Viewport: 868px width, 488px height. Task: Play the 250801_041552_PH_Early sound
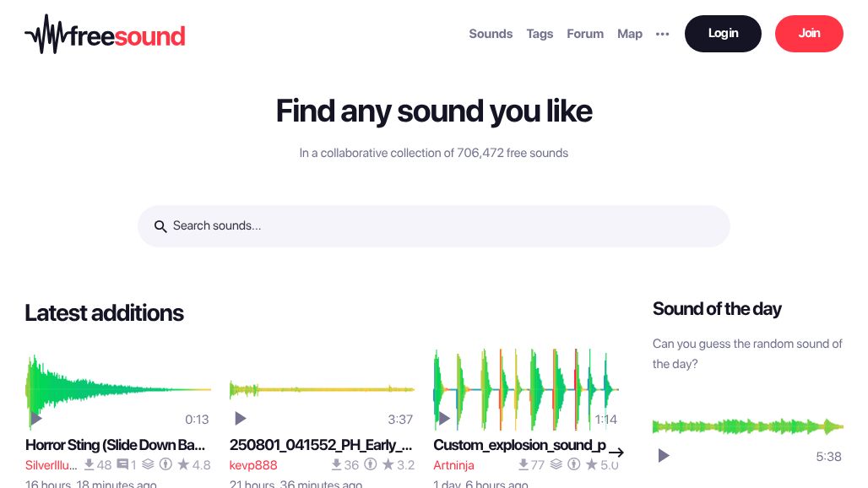tap(241, 419)
